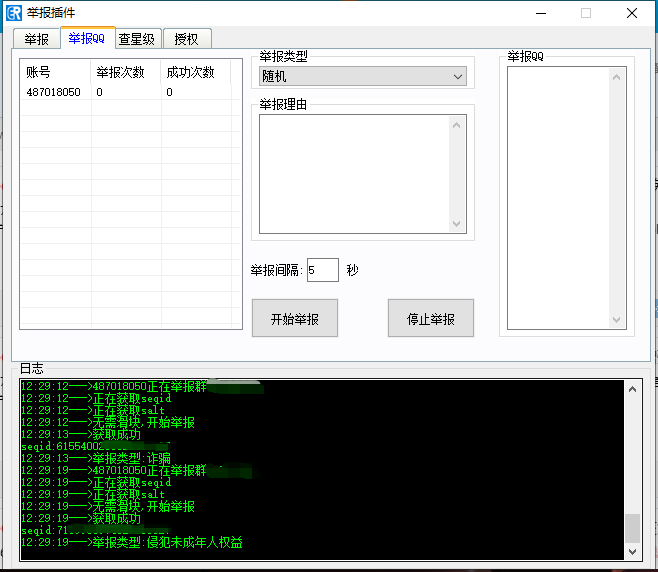
Task: Click inside the 举报QQ list box
Action: (558, 198)
